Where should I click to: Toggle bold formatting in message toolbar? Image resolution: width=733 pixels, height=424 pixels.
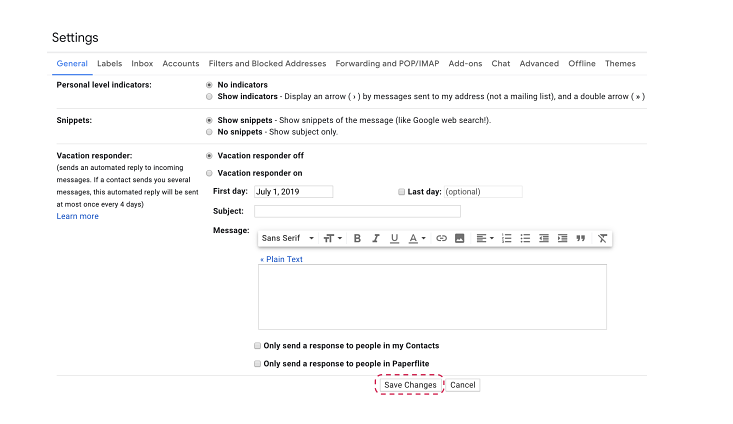[357, 238]
